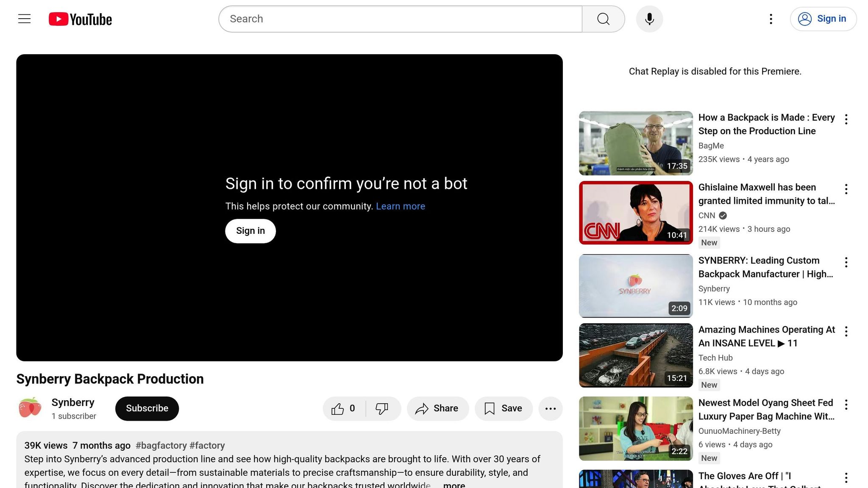Open more actions ellipsis under video
This screenshot has height=488, width=868.
(x=550, y=408)
